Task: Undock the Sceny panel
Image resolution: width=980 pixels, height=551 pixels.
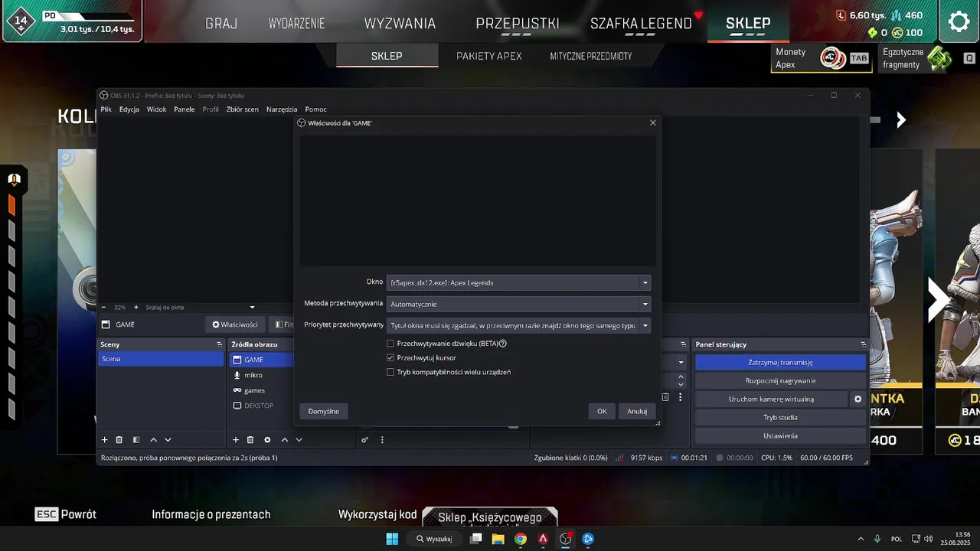Action: [219, 344]
